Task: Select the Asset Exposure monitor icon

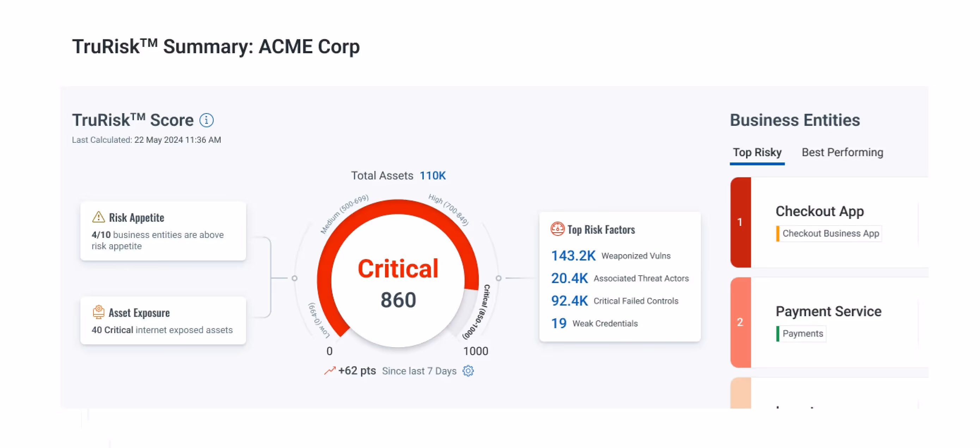Action: pos(99,312)
